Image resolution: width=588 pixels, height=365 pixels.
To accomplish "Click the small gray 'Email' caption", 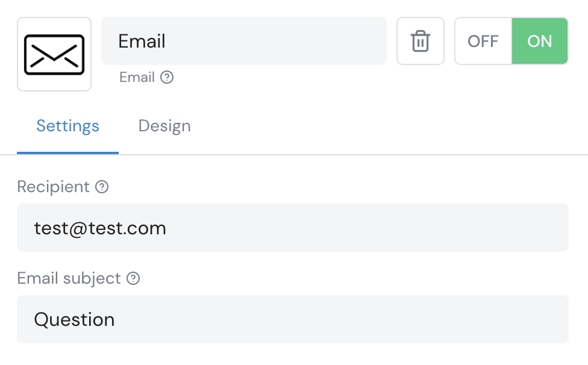I will tap(137, 77).
